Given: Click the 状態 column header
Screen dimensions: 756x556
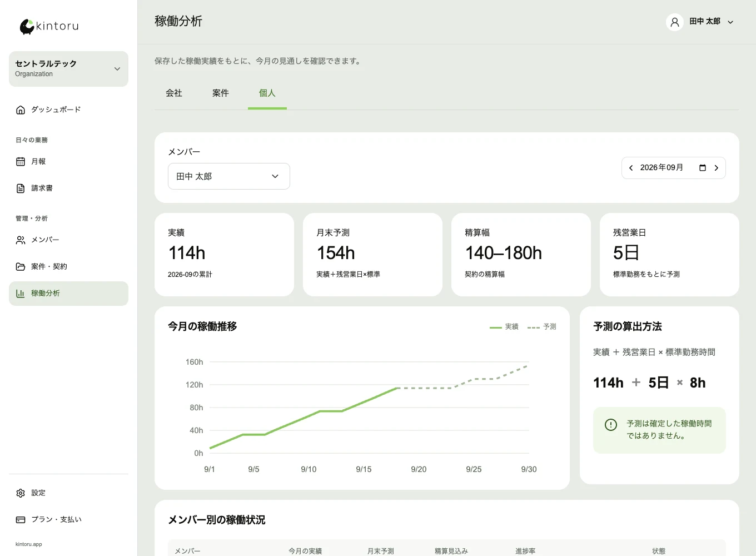Looking at the screenshot, I should (659, 551).
